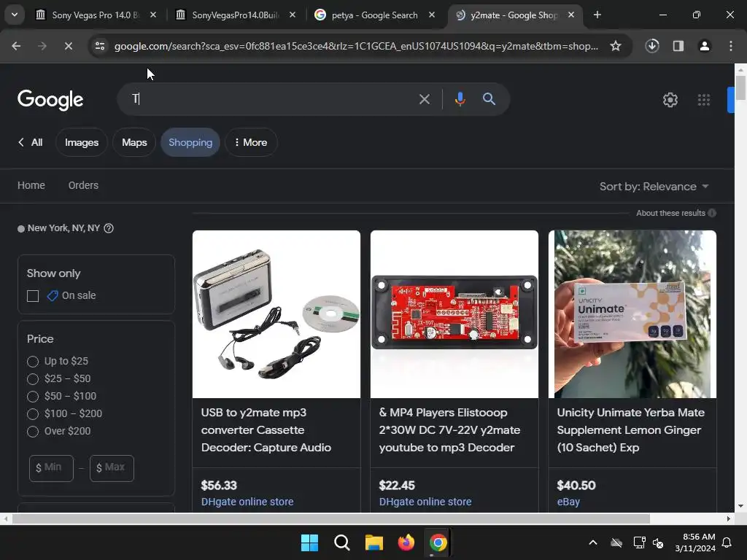
Task: Switch to Sony Vegas Pro 14.0 tab
Action: [x=96, y=15]
